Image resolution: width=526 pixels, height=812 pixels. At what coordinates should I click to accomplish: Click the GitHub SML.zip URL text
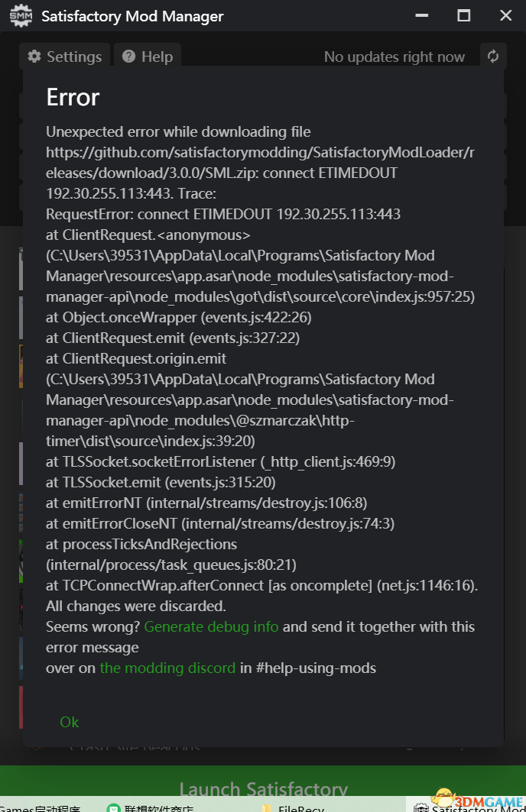pos(260,163)
